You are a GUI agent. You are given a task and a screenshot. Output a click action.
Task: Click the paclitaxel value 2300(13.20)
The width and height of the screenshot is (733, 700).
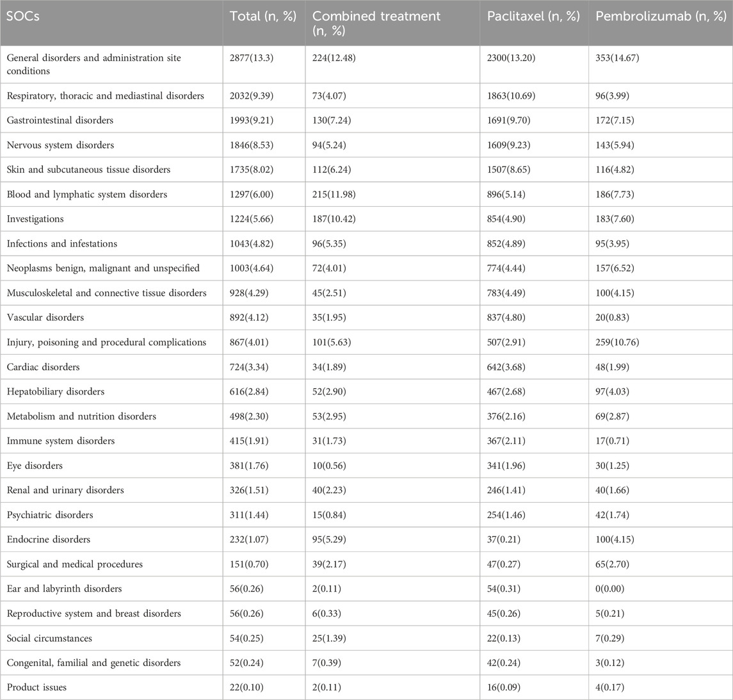[x=511, y=58]
